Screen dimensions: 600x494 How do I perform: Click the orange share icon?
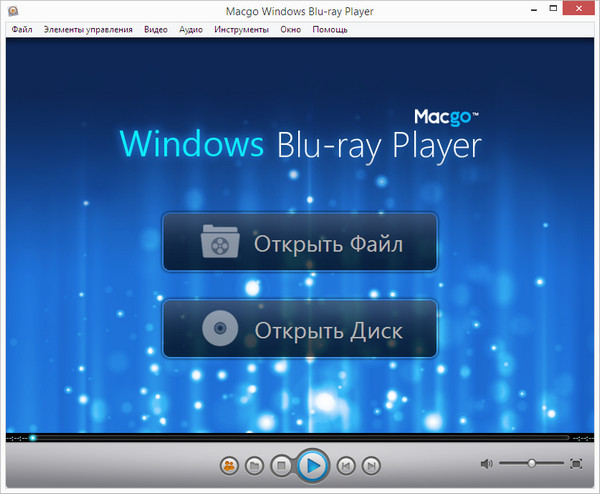click(x=229, y=465)
